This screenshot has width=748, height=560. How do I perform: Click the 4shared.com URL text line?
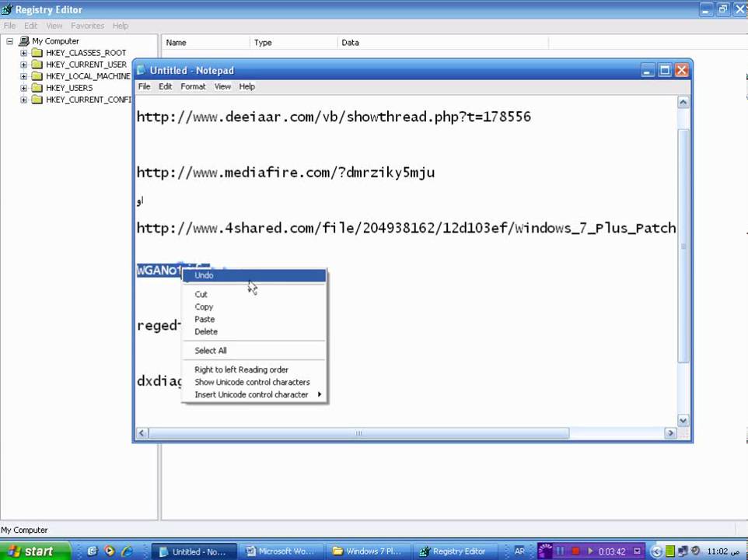407,228
